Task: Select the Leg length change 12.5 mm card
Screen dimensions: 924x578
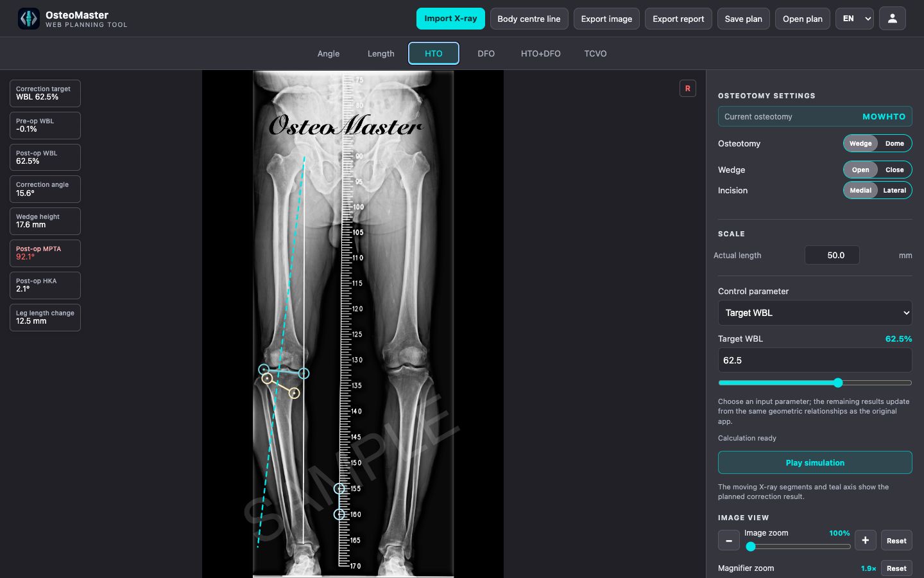Action: 45,317
